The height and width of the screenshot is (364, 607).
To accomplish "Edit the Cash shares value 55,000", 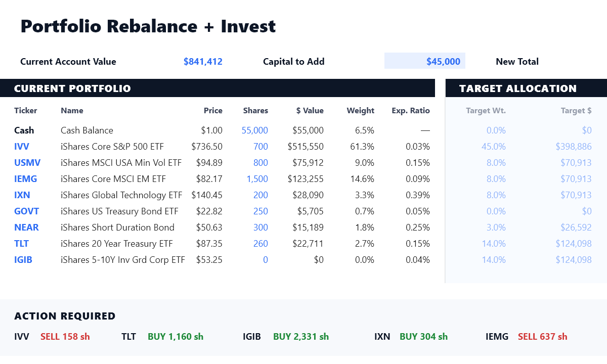I will [255, 130].
